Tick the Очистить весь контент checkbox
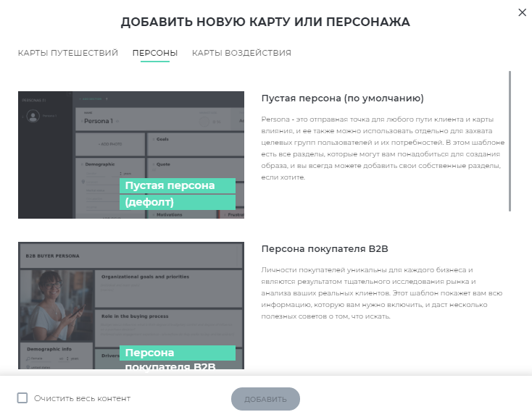 (22, 398)
